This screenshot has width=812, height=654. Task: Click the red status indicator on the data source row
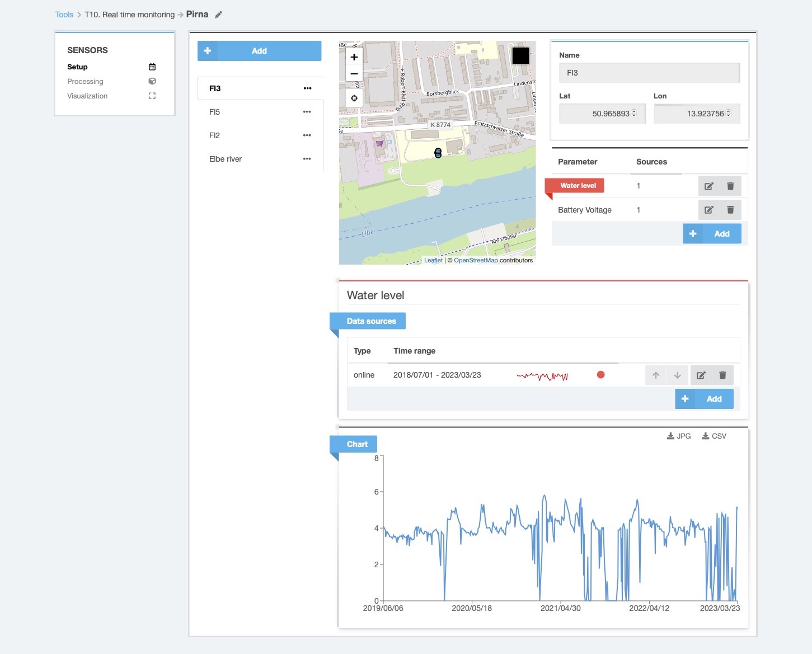click(600, 375)
